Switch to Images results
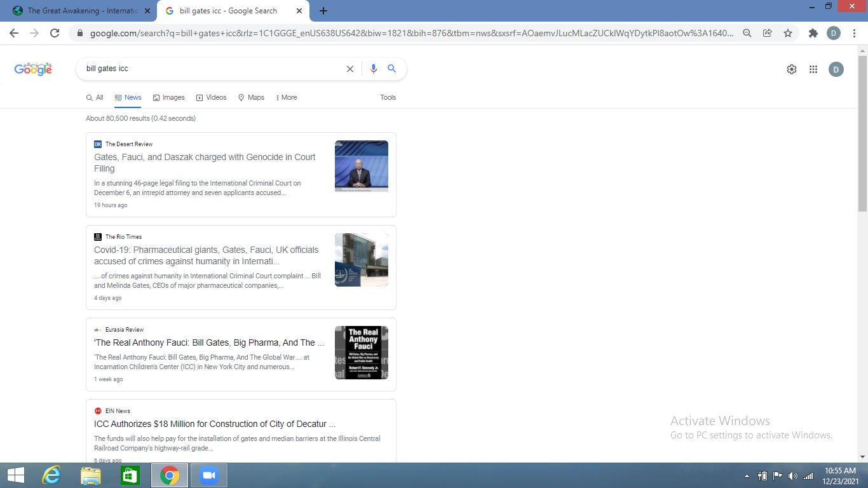868x488 pixels. [169, 97]
